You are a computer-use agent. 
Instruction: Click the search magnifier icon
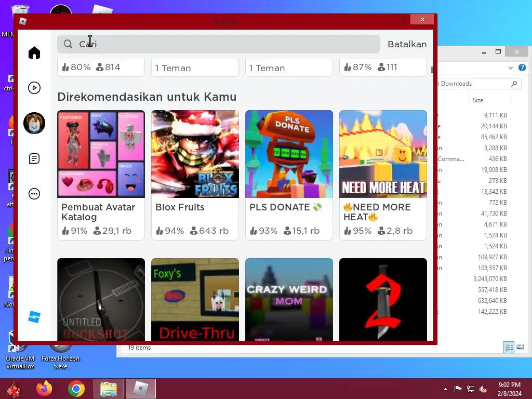tap(68, 44)
